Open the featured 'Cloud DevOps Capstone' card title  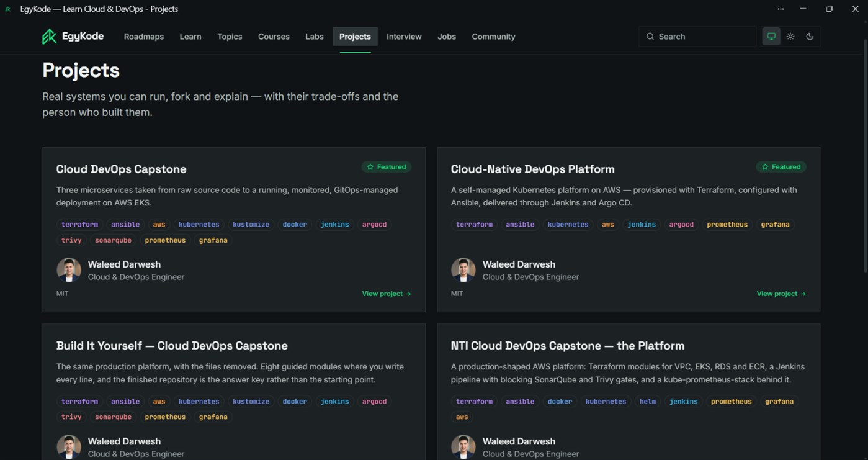click(121, 169)
